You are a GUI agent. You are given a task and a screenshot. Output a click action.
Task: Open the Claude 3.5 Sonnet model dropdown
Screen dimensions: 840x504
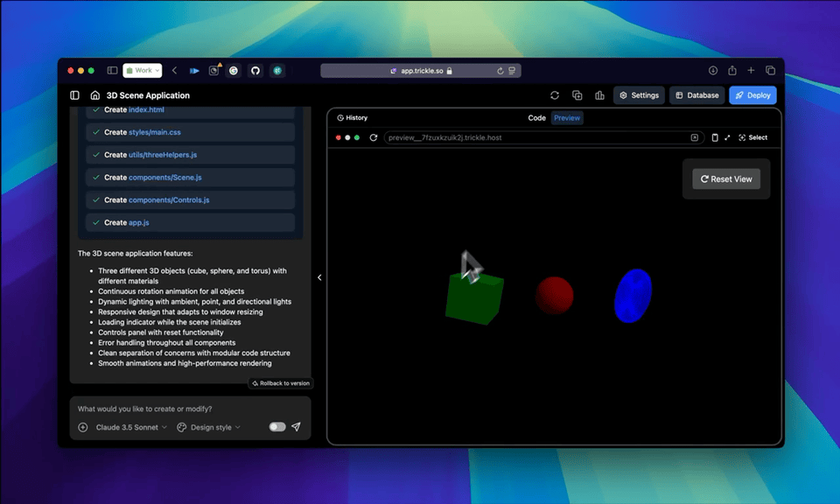coord(131,427)
